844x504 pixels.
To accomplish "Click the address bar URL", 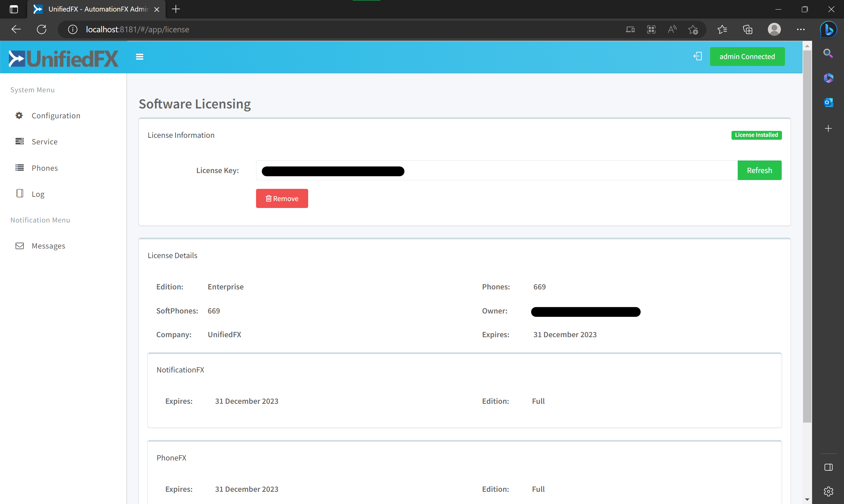I will [137, 30].
